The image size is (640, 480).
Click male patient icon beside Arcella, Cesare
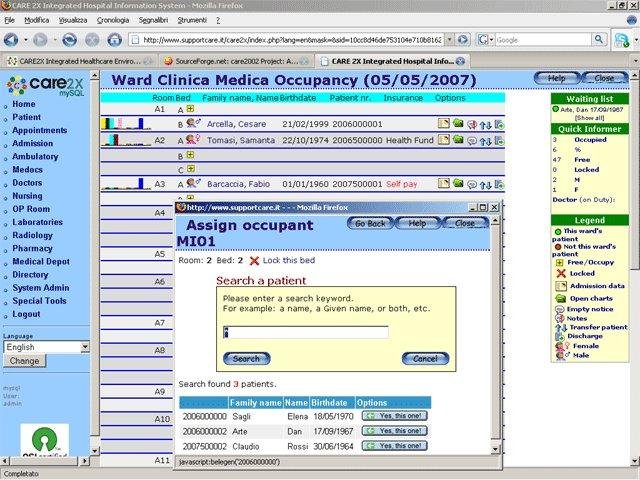point(193,122)
